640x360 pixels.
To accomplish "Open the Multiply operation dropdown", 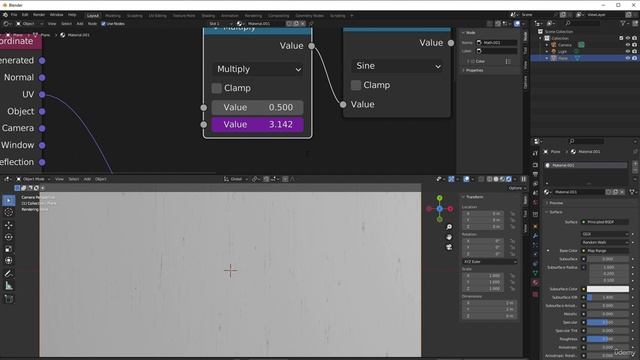I will 258,69.
